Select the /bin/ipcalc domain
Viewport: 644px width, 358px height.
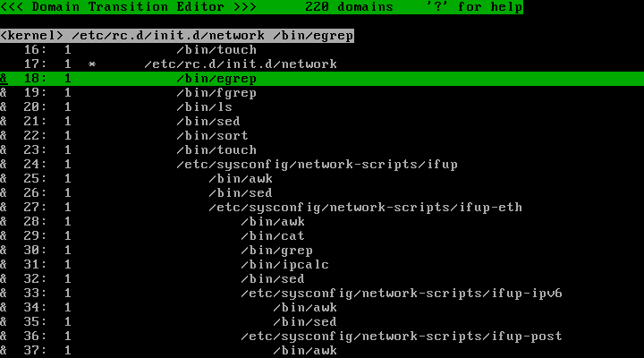(x=284, y=265)
